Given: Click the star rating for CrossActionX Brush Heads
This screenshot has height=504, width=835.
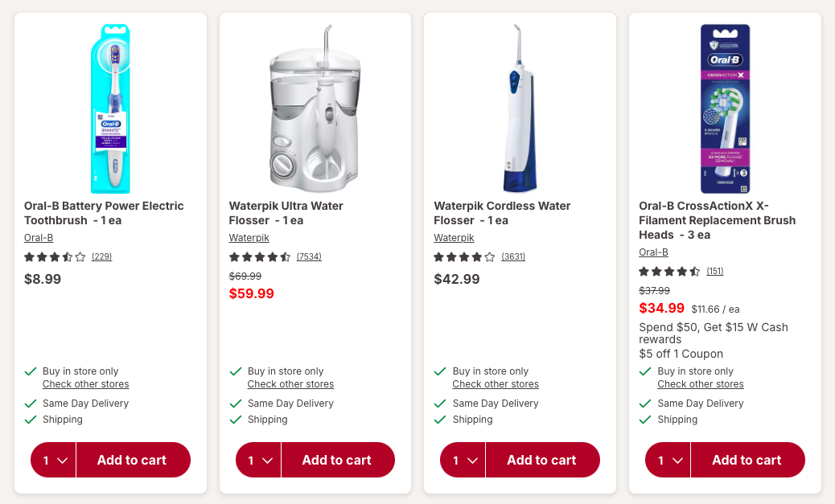Looking at the screenshot, I should [x=669, y=272].
